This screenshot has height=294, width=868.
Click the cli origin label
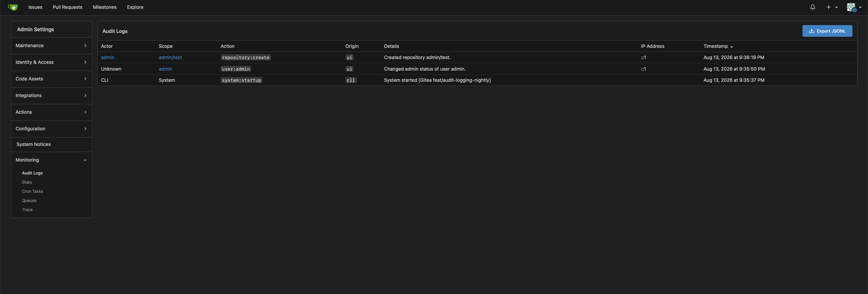click(x=351, y=80)
